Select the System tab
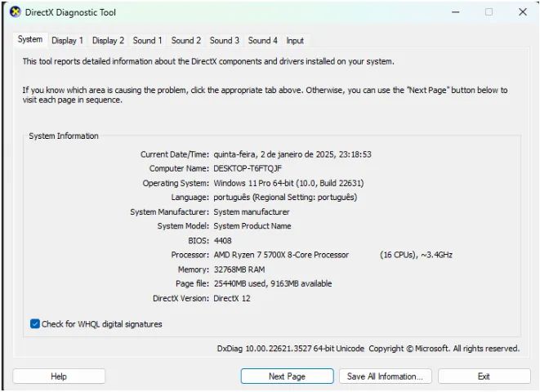 tap(30, 39)
